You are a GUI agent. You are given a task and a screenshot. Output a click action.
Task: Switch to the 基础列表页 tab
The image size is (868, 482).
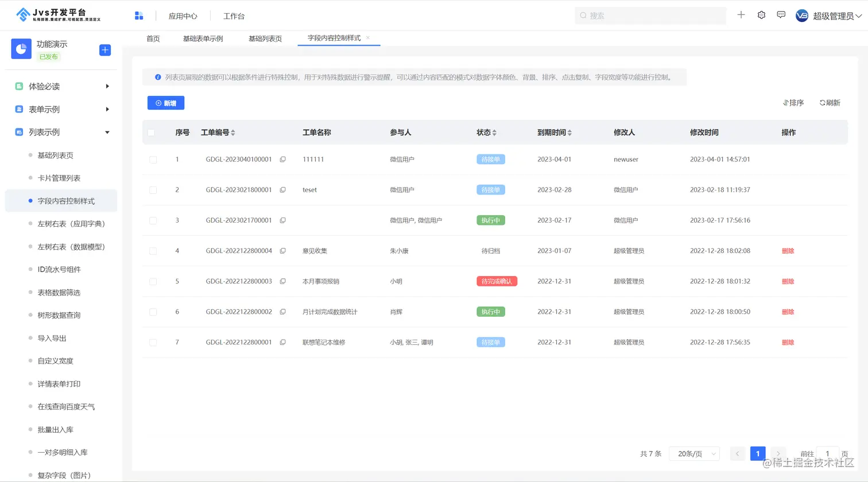[265, 38]
